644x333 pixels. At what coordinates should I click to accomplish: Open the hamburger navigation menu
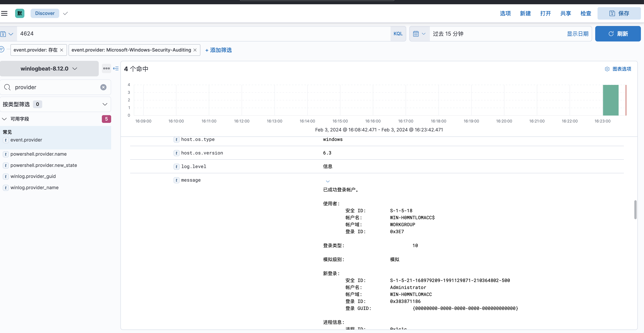pos(4,13)
